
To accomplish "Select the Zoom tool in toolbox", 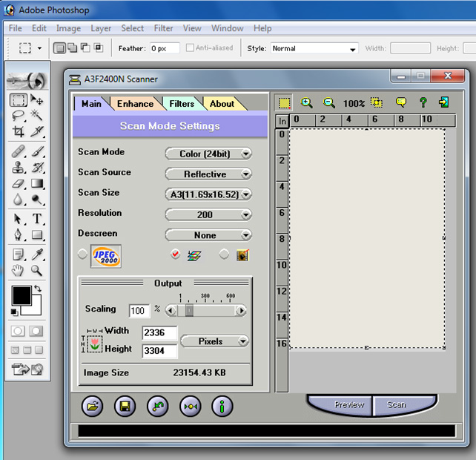I will pyautogui.click(x=37, y=270).
